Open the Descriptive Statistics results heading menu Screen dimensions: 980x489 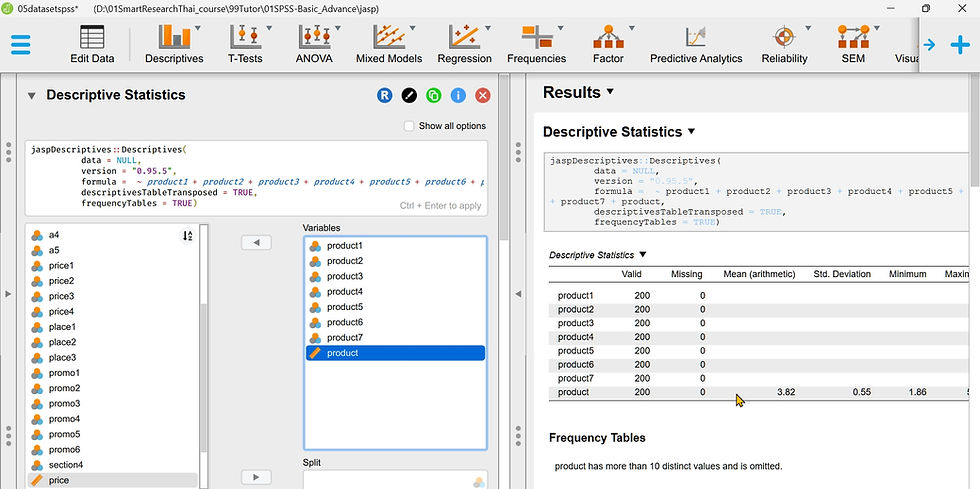(x=619, y=132)
